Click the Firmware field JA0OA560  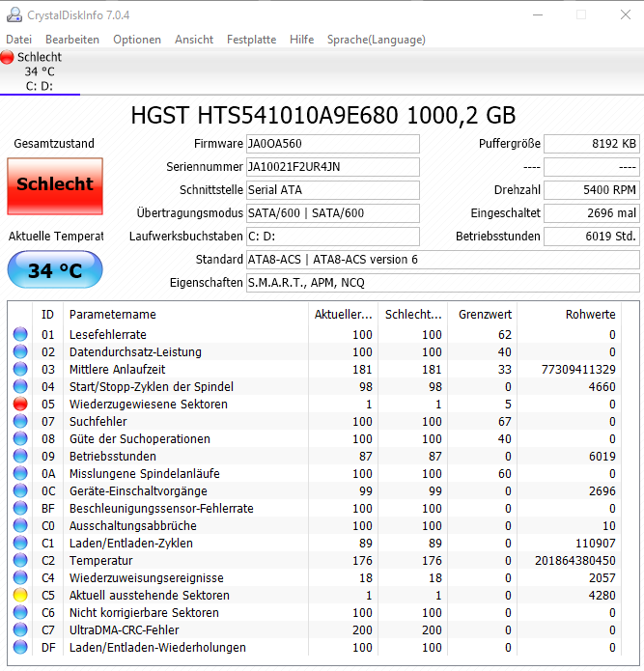(x=332, y=144)
